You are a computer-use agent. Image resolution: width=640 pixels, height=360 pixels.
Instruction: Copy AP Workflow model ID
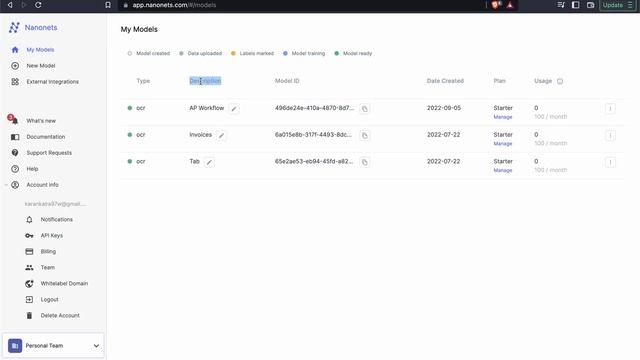[365, 109]
